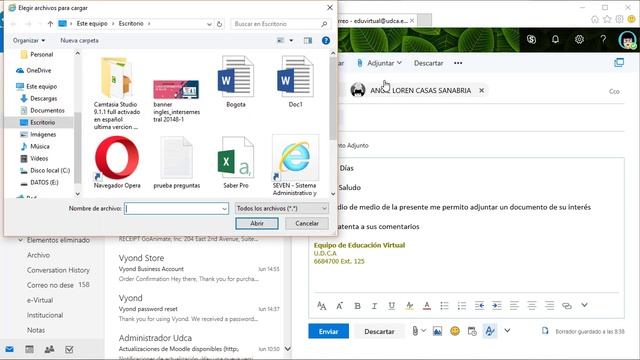Pop out the message in new window
The width and height of the screenshot is (640, 360).
619,63
